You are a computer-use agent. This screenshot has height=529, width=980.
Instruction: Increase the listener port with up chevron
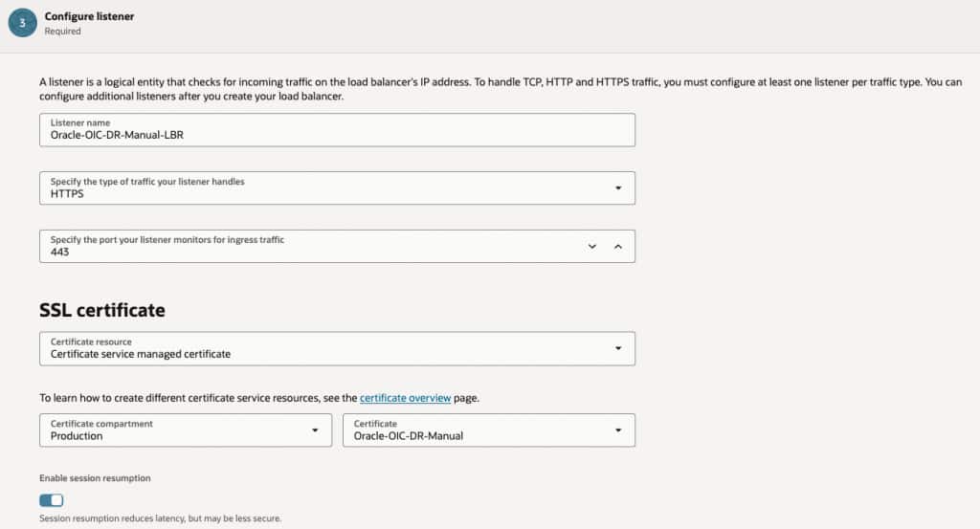(617, 246)
